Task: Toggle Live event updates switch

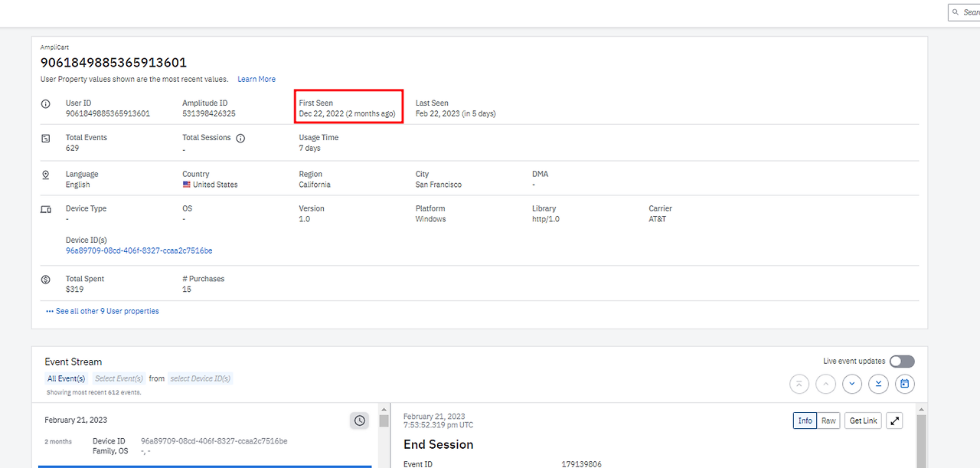Action: [x=902, y=362]
